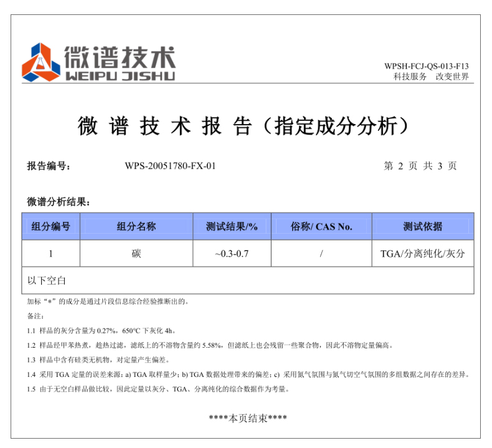This screenshot has height=448, width=492.
Task: Select report number WPS-20051780-FX-01
Action: click(x=171, y=166)
